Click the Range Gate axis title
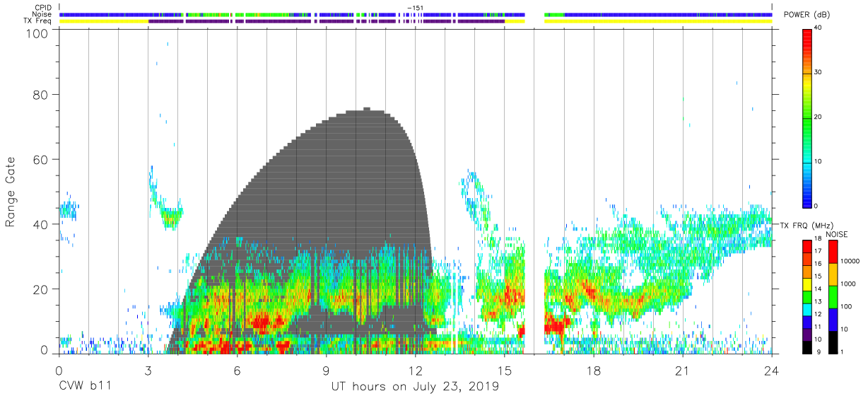The width and height of the screenshot is (868, 401). [x=11, y=193]
